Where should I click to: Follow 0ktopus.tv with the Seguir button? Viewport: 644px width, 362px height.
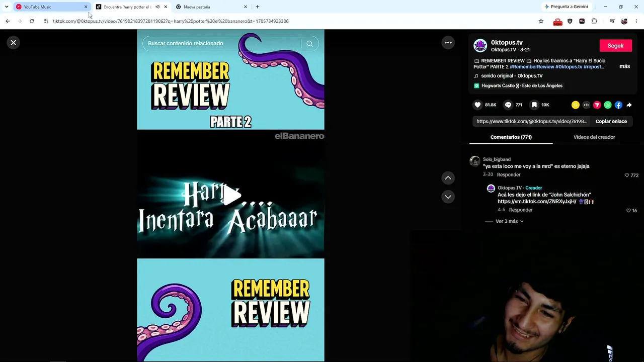point(615,46)
